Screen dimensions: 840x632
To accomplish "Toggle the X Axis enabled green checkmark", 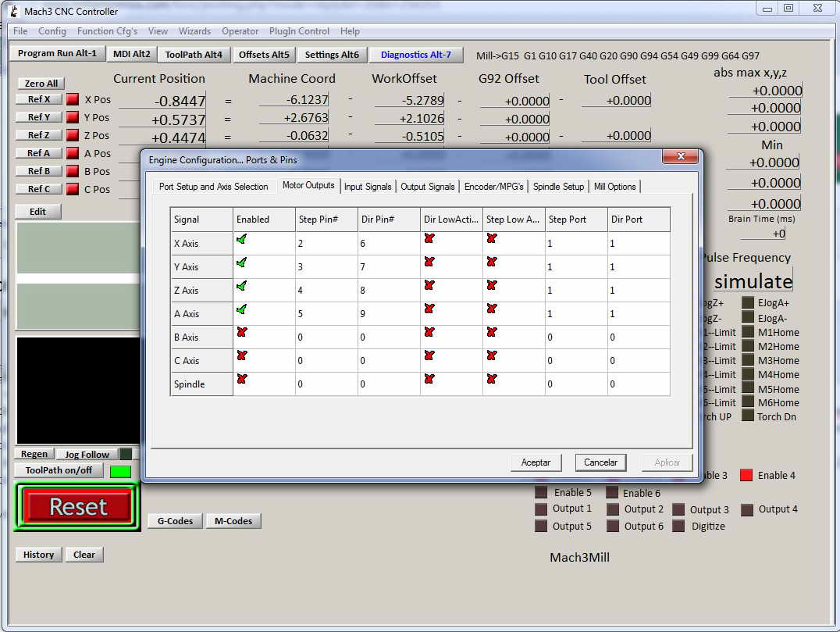I will pos(242,239).
